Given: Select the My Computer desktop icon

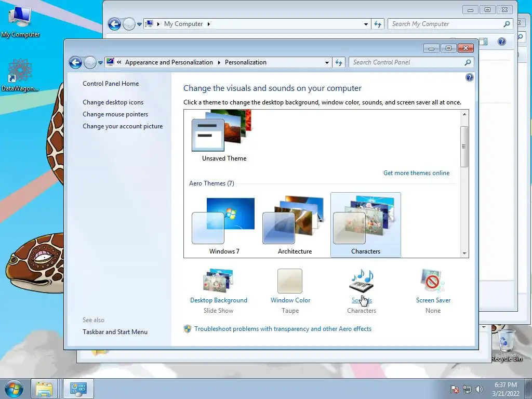Looking at the screenshot, I should (20, 21).
